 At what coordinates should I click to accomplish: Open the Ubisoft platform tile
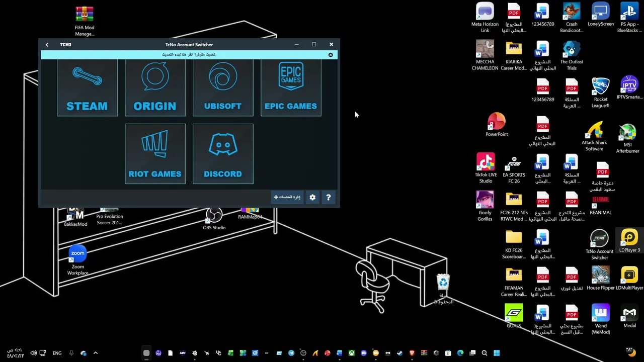click(x=223, y=87)
